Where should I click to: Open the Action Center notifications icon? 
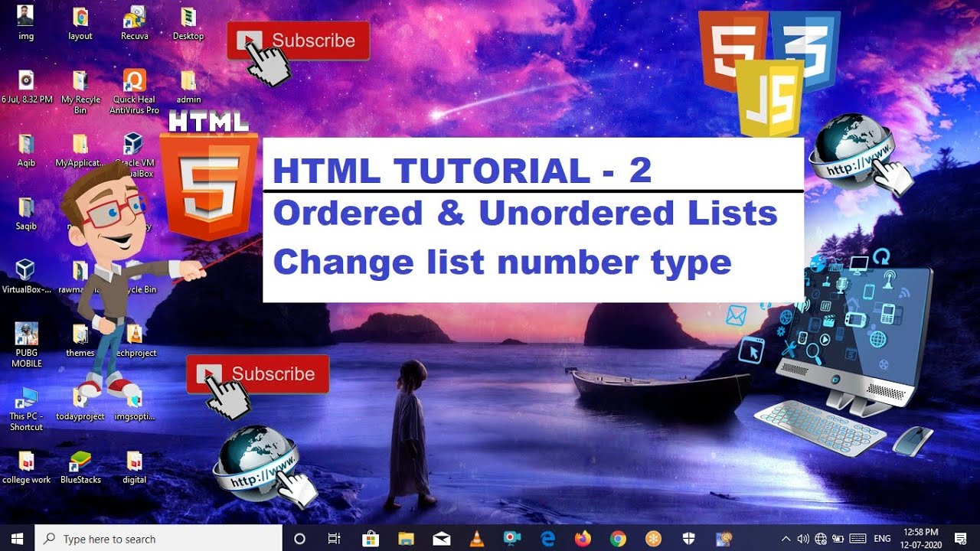[961, 539]
